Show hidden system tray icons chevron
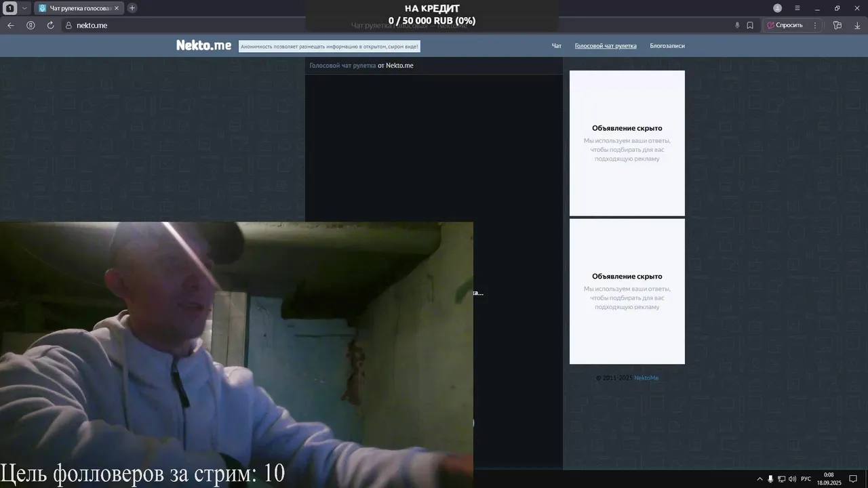 [759, 479]
